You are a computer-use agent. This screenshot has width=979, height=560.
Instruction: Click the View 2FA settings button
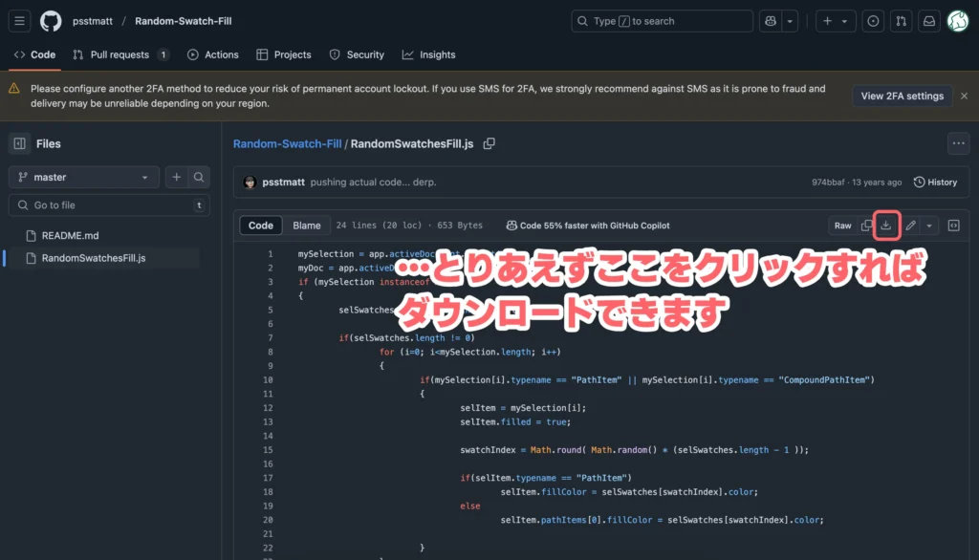coord(902,96)
